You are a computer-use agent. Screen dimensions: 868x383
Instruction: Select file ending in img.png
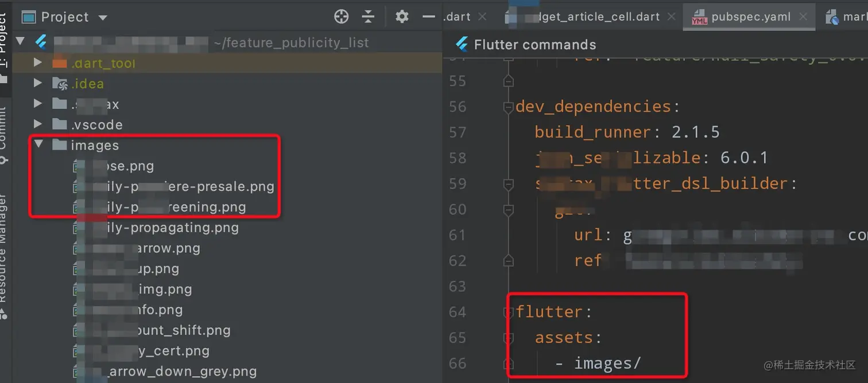(133, 290)
